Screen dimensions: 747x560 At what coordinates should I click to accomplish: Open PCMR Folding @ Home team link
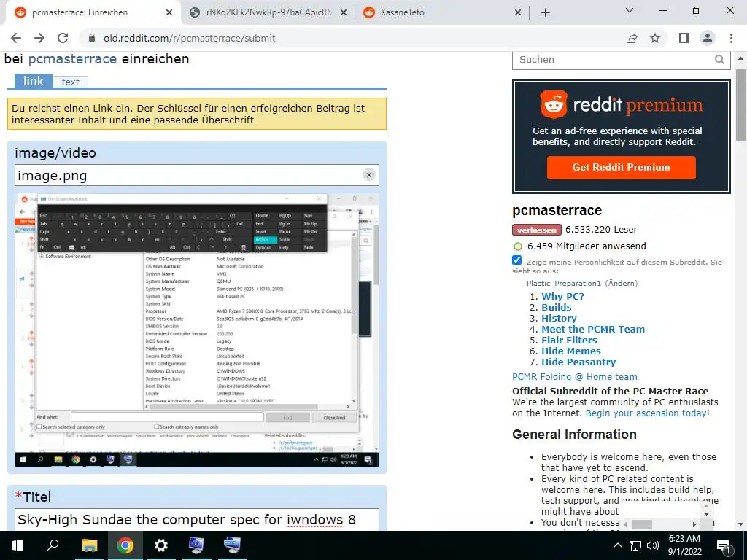pos(575,377)
